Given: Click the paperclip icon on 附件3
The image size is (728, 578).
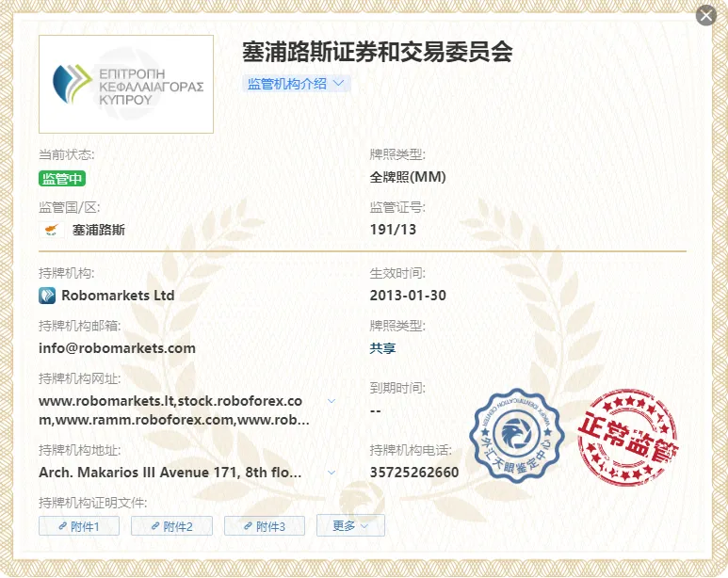Looking at the screenshot, I should (249, 526).
